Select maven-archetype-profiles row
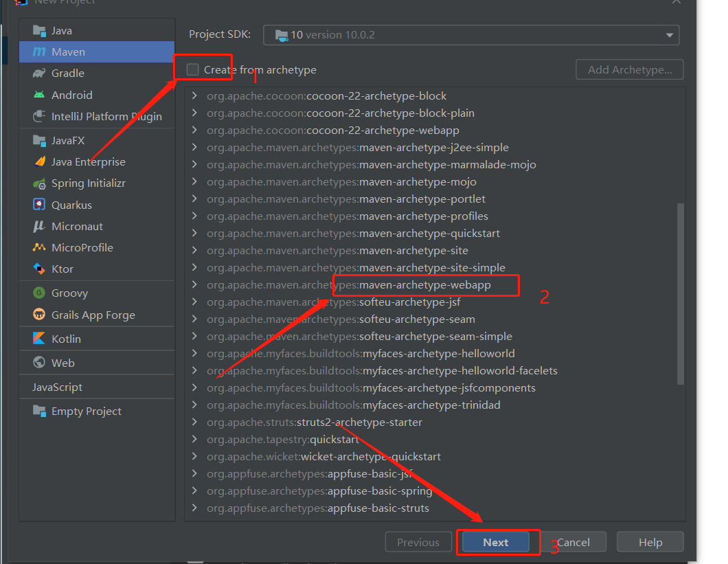This screenshot has height=564, width=728. tap(435, 216)
